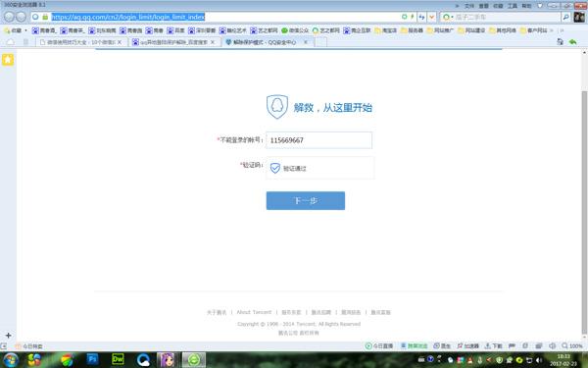This screenshot has height=368, width=588.
Task: Open the address bar history dropdown arrow
Action: click(x=431, y=17)
